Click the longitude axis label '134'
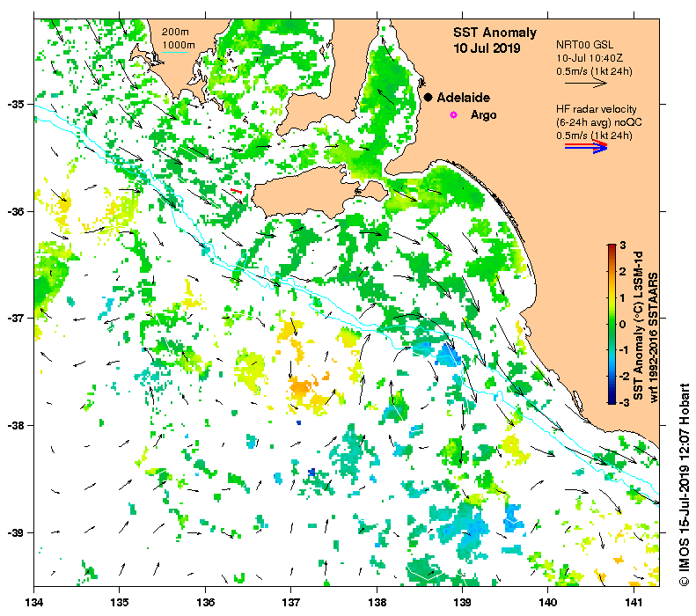 (34, 602)
